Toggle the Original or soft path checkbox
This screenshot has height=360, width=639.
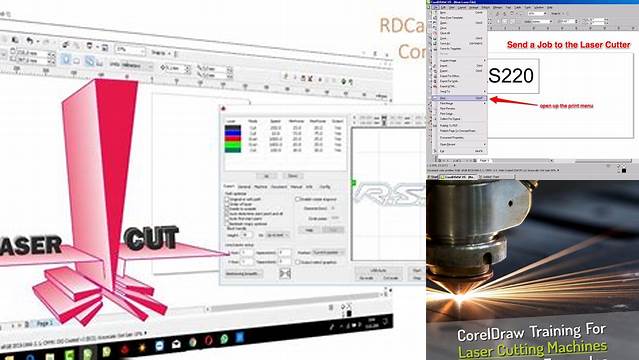227,199
